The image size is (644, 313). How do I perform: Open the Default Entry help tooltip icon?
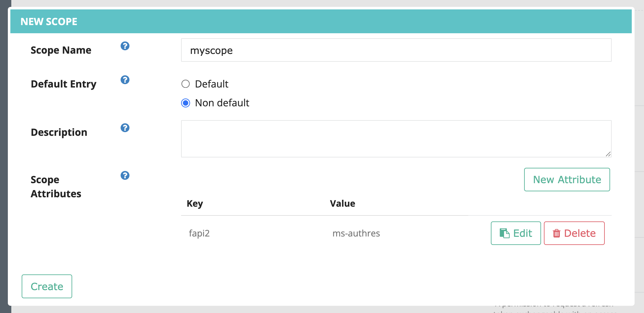(125, 80)
